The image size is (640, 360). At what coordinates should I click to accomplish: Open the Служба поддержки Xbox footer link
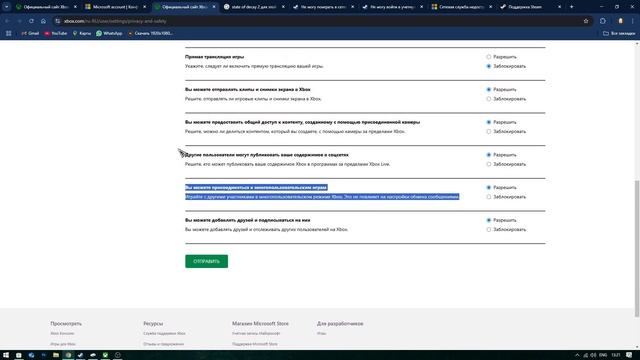[164, 333]
